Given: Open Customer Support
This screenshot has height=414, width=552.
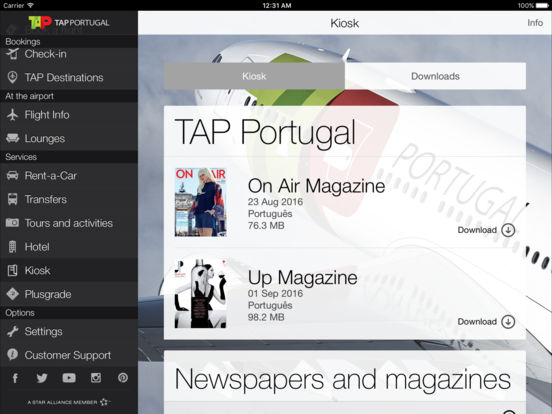Looking at the screenshot, I should coord(69,355).
